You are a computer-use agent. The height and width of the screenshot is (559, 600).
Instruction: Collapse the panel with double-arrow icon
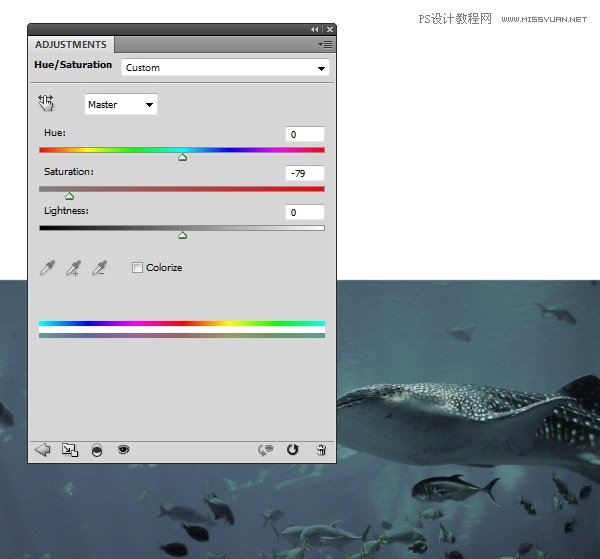[x=315, y=30]
